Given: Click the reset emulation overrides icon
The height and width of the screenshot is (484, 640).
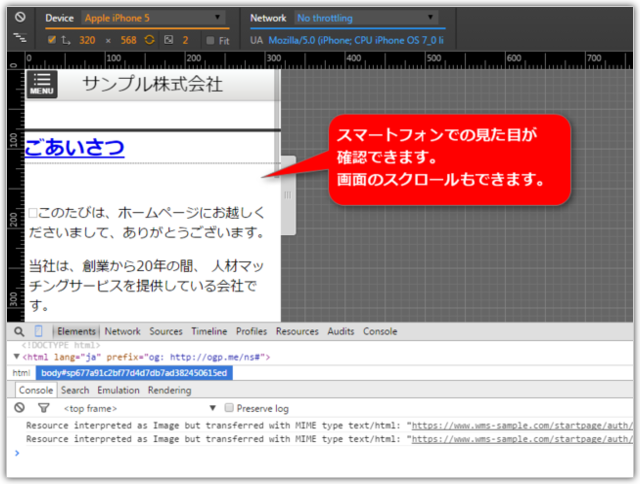Looking at the screenshot, I should click(x=20, y=17).
